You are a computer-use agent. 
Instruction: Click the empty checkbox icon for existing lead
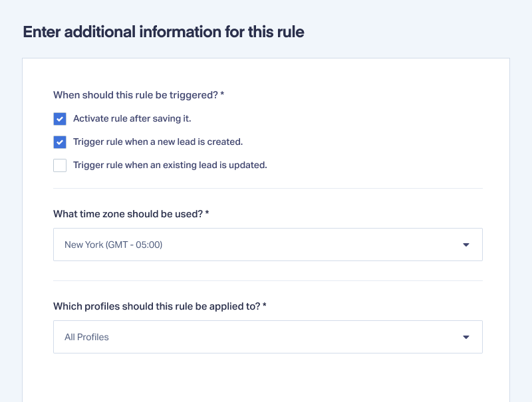(60, 165)
